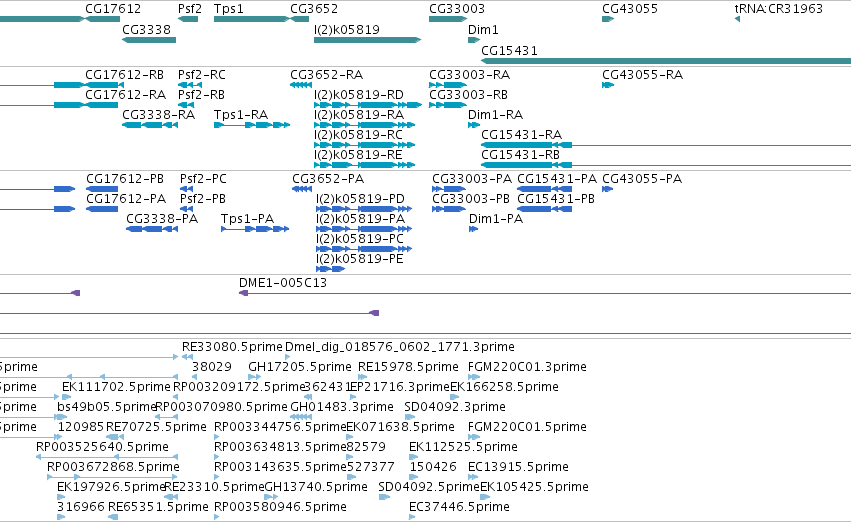The image size is (851, 522).
Task: Select EST EC13915.5prime
Action: pos(518,467)
